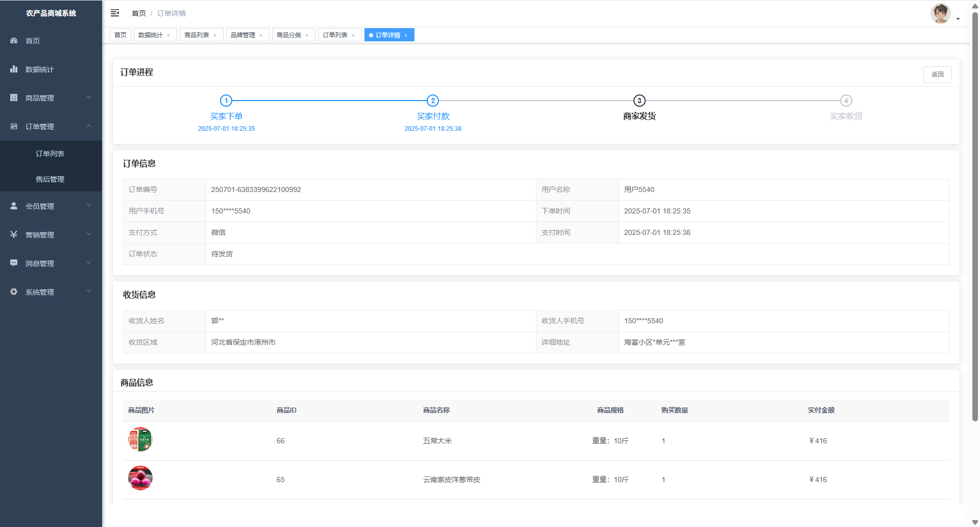980x527 pixels.
Task: Click the 五常大米 product thumbnail
Action: pyautogui.click(x=140, y=440)
